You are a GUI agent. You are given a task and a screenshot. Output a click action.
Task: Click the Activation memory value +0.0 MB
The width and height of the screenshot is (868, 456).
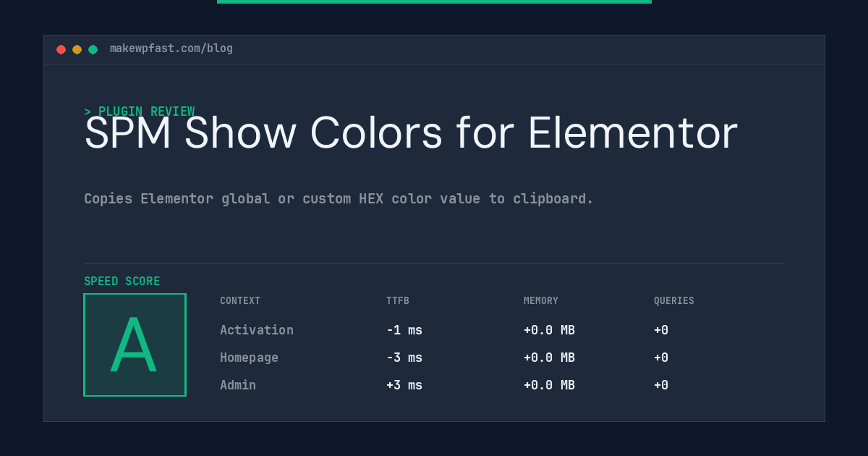549,330
